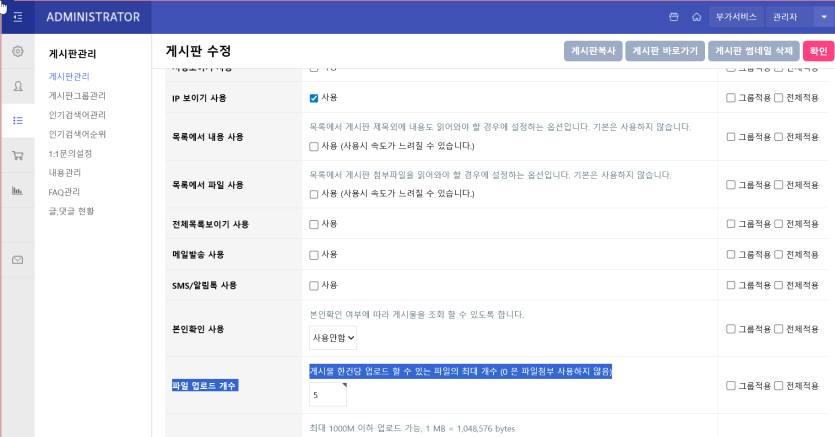Screen dimensions: 835x437
Task: Open FAQ관리 submenu link
Action: coord(64,192)
